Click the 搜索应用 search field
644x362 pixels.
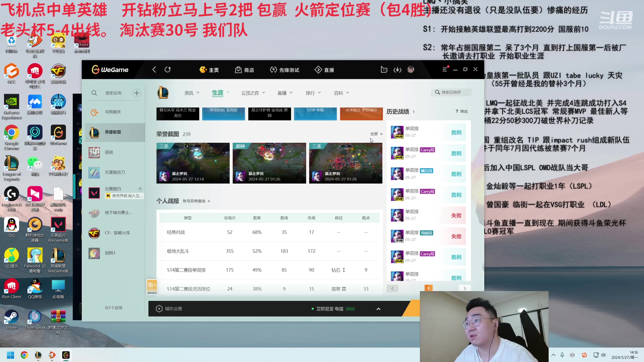point(113,93)
